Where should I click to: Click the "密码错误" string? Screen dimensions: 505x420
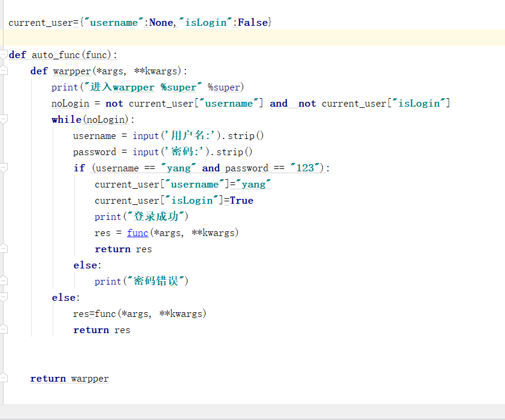pyautogui.click(x=156, y=281)
